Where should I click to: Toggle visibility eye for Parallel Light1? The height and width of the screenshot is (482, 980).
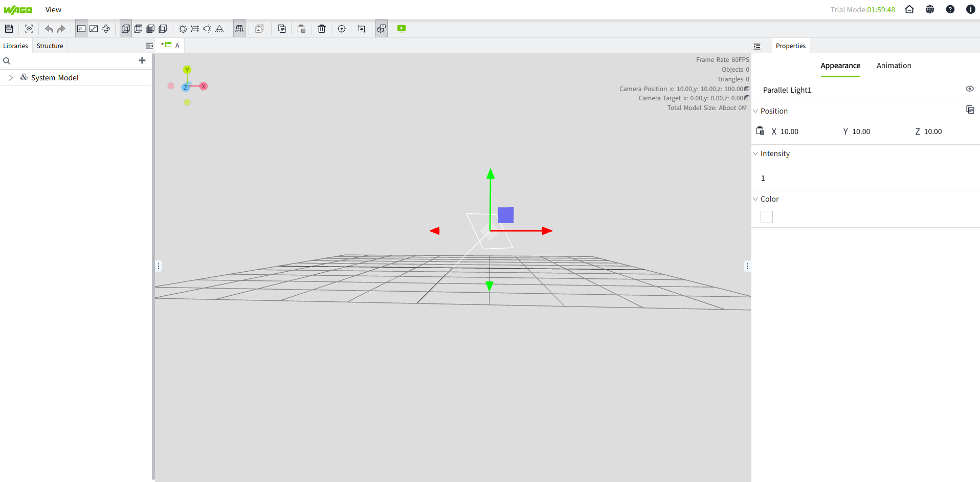pos(969,89)
